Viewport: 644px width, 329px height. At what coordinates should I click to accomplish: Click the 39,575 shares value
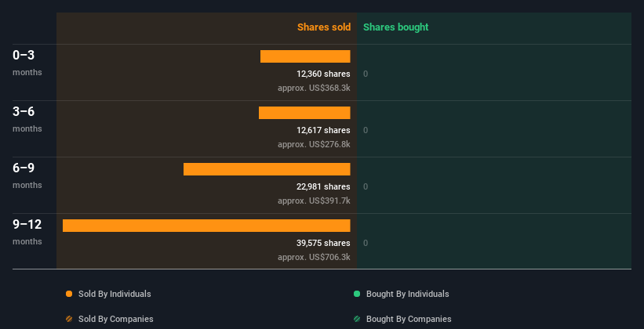pyautogui.click(x=324, y=244)
